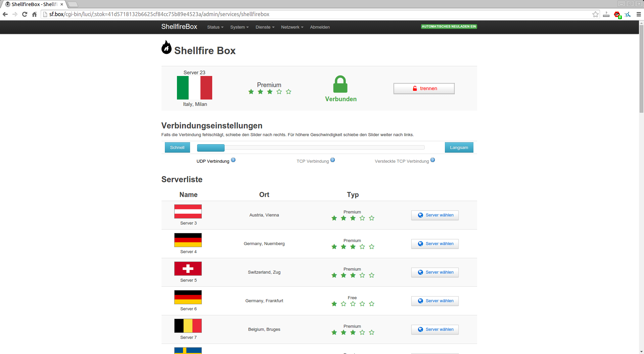
Task: Click the Italy flag of Server 23
Action: click(x=194, y=88)
